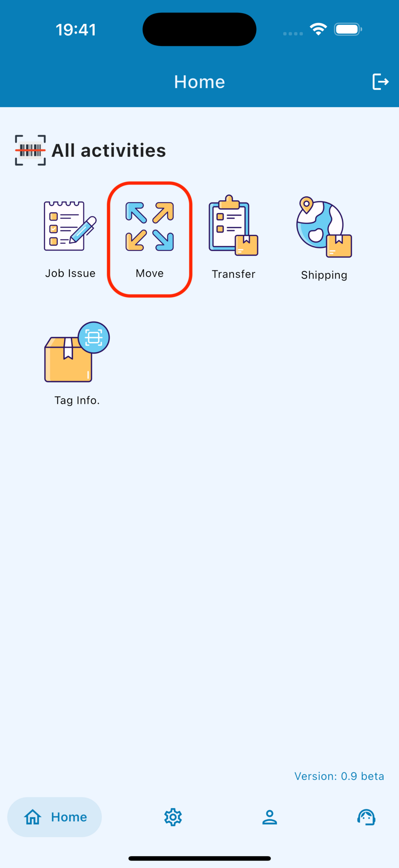
Task: Click the Transfer label text
Action: tap(234, 274)
